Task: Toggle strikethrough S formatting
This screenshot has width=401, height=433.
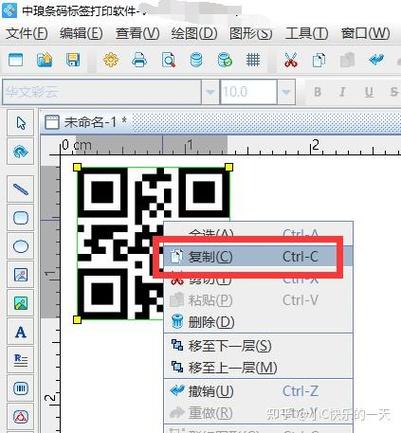Action: coord(394,92)
